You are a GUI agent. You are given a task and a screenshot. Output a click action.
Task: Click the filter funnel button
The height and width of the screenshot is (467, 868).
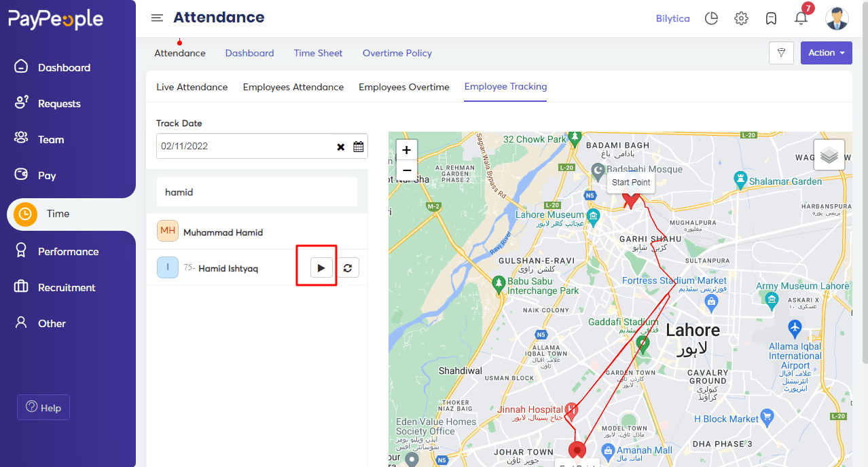click(x=781, y=53)
